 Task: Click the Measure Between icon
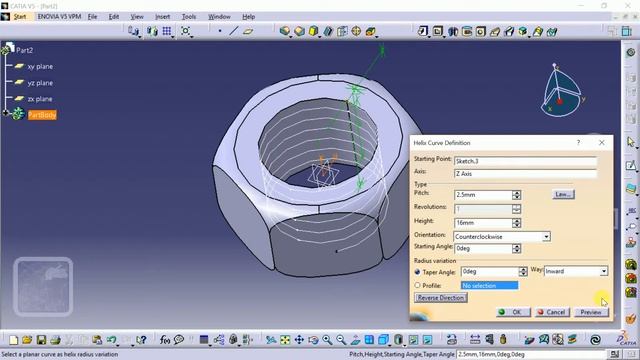click(475, 340)
